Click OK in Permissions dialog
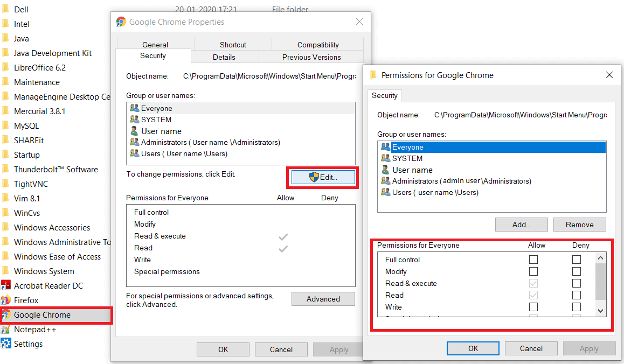 [473, 348]
